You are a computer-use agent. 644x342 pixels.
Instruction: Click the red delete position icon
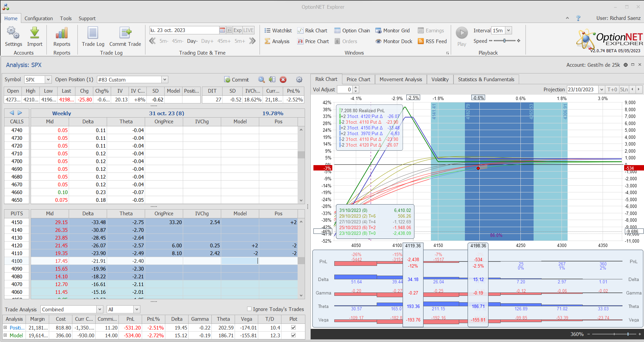[x=283, y=80]
